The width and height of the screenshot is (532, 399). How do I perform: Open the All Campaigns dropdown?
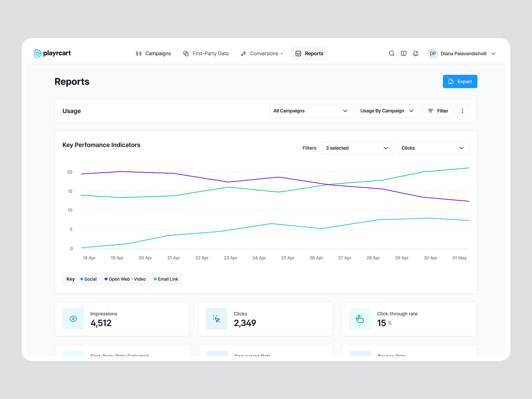(x=311, y=111)
